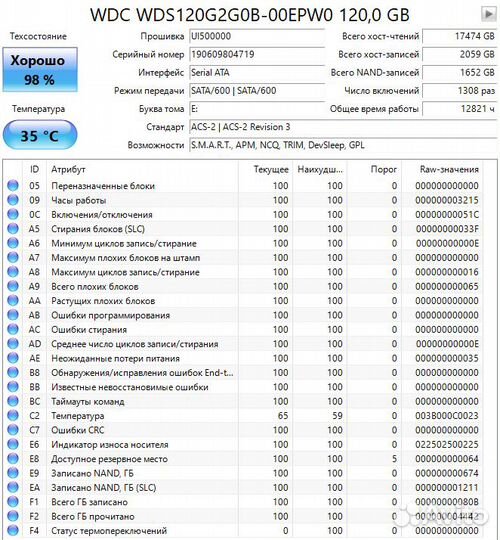Screen dimensions: 500x540
Task: Click the total working time value 12821 ч
Action: 460,109
